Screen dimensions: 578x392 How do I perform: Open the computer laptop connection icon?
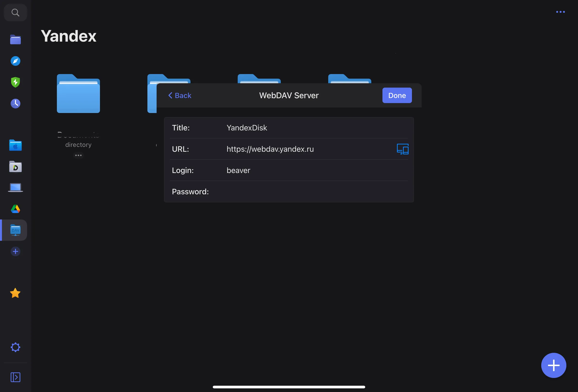click(x=15, y=188)
